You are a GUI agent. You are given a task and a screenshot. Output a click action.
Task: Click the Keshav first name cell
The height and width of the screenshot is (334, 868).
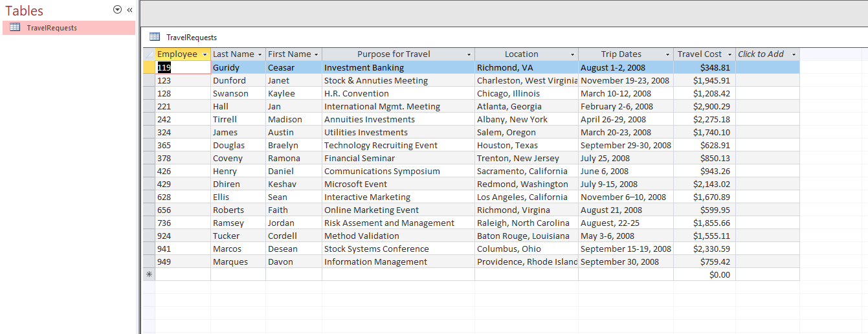coord(294,184)
